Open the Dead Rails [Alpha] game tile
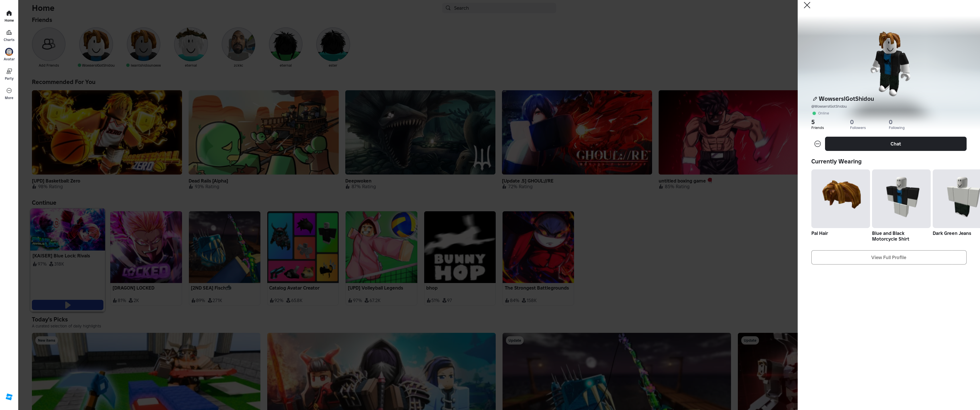This screenshot has width=980, height=410. click(263, 132)
